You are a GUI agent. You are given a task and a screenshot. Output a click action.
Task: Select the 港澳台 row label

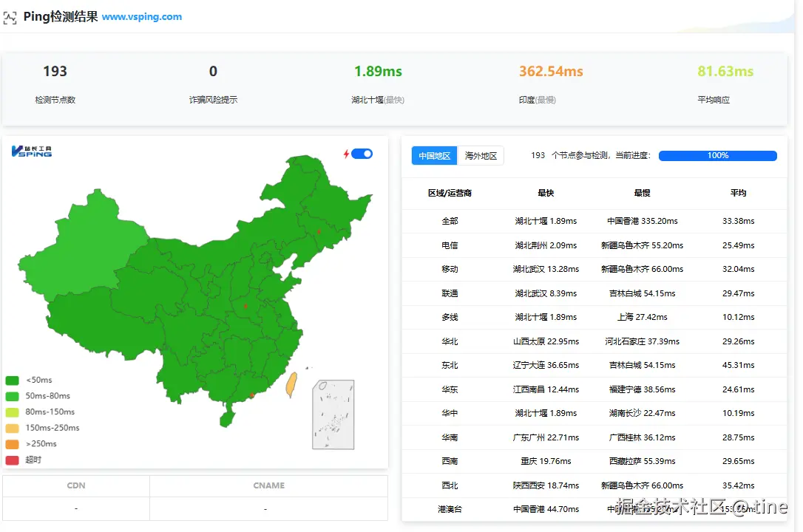click(x=450, y=510)
